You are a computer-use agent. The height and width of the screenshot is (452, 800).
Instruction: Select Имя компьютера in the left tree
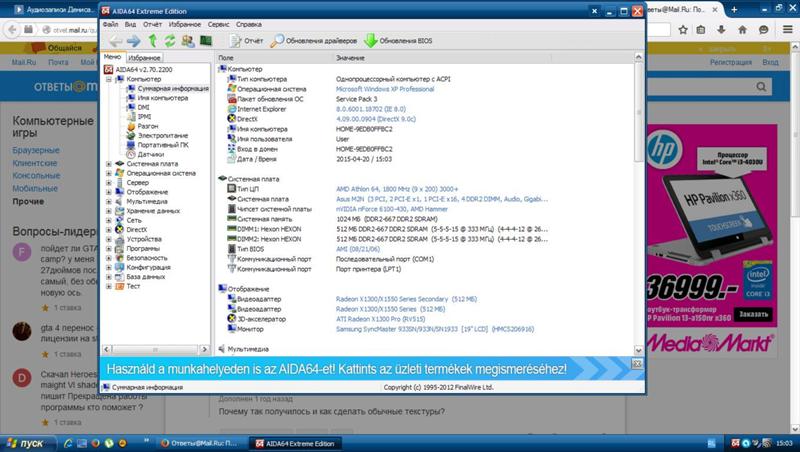pos(163,98)
